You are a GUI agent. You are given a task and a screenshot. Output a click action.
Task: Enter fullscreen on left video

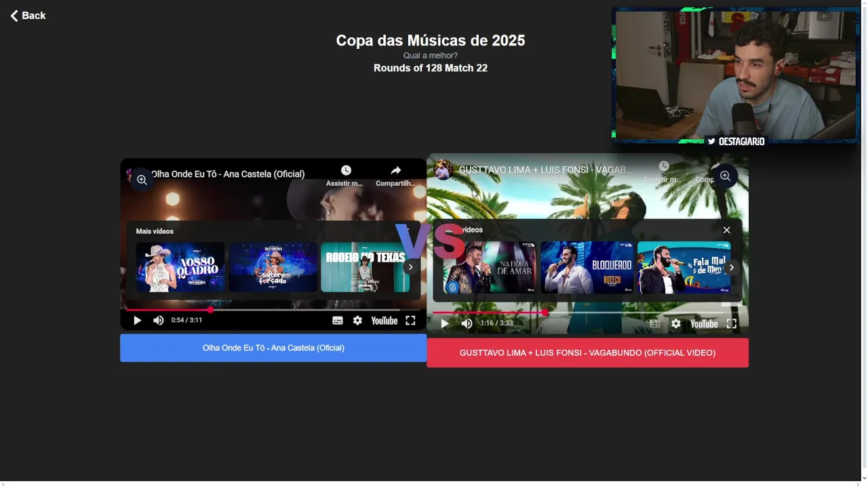click(410, 321)
